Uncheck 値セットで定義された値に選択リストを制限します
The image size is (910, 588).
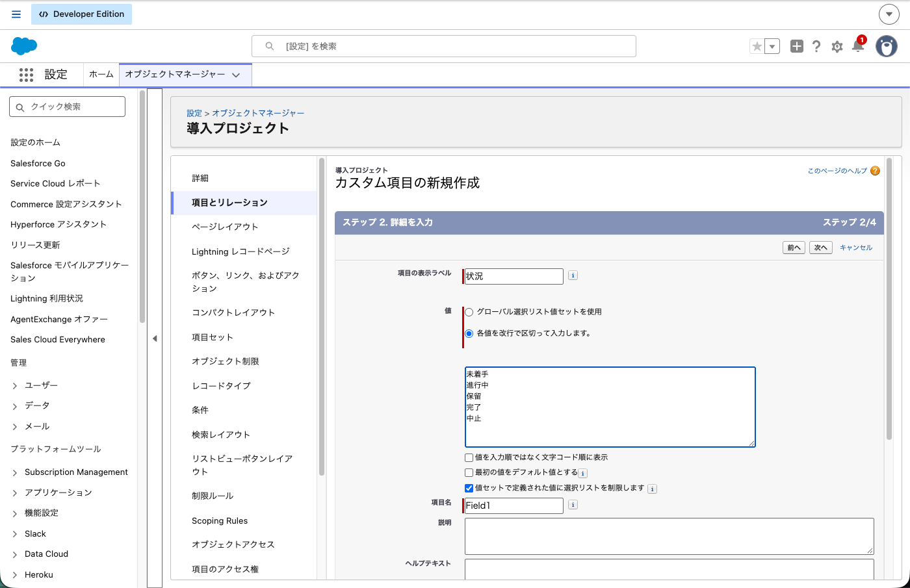[469, 489]
